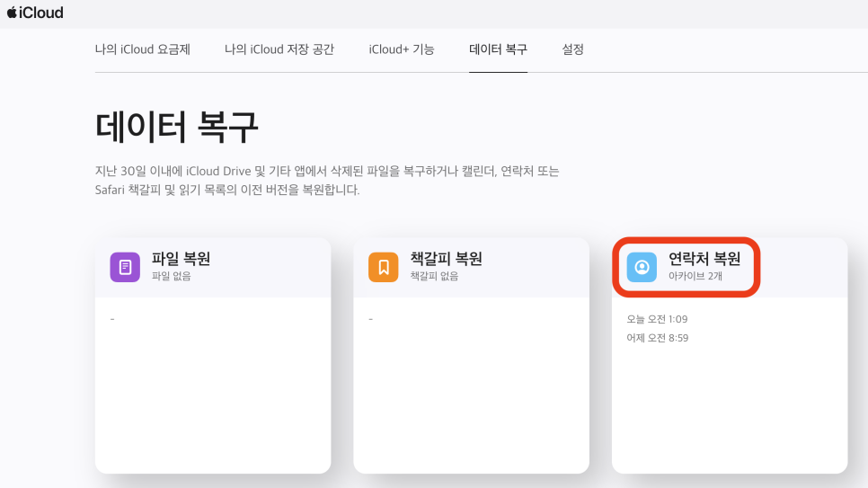This screenshot has height=488, width=868.
Task: Select the 오늘 오전 1:09 archive
Action: point(657,319)
